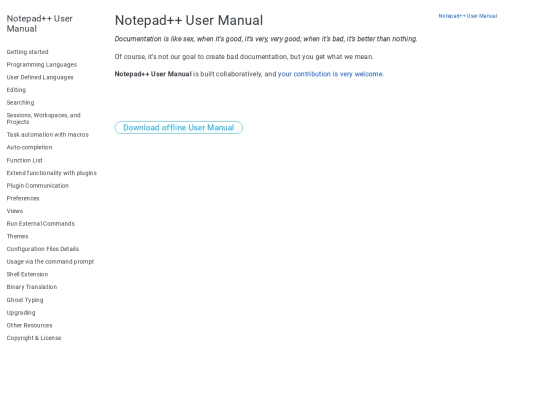The width and height of the screenshot is (540, 405).
Task: Select Notepad++ User Manual in the table of contents
Action: pyautogui.click(x=468, y=16)
